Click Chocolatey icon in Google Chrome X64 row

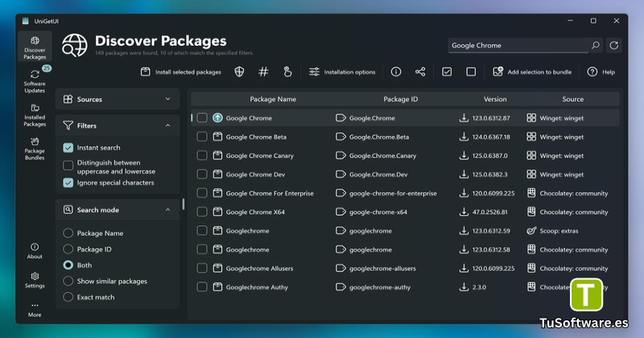coord(531,212)
